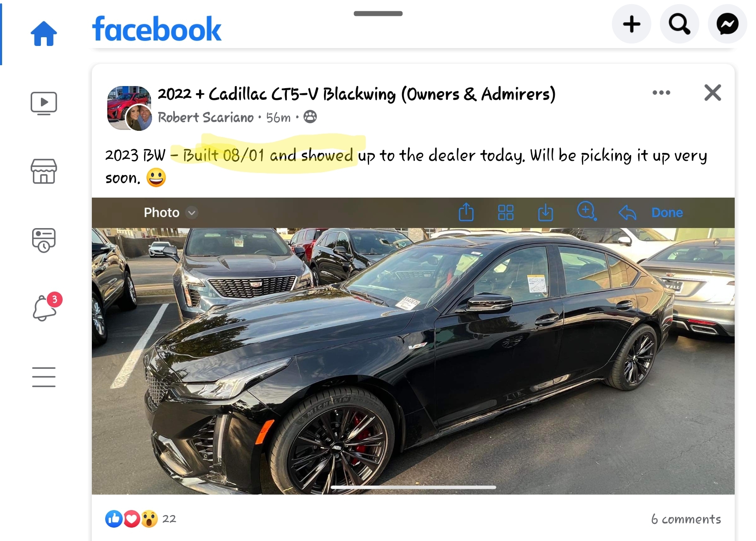756x541 pixels.
Task: Open Messenger chat icon
Action: pos(728,24)
